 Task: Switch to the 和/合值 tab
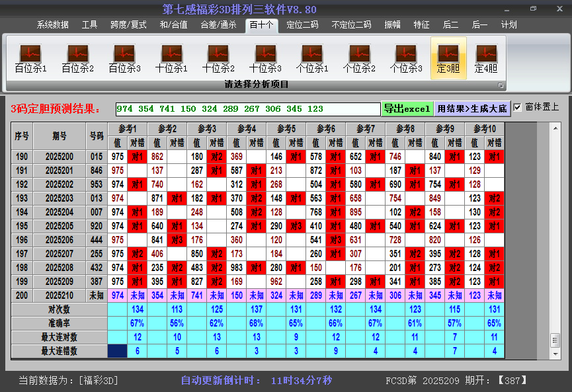coord(174,25)
